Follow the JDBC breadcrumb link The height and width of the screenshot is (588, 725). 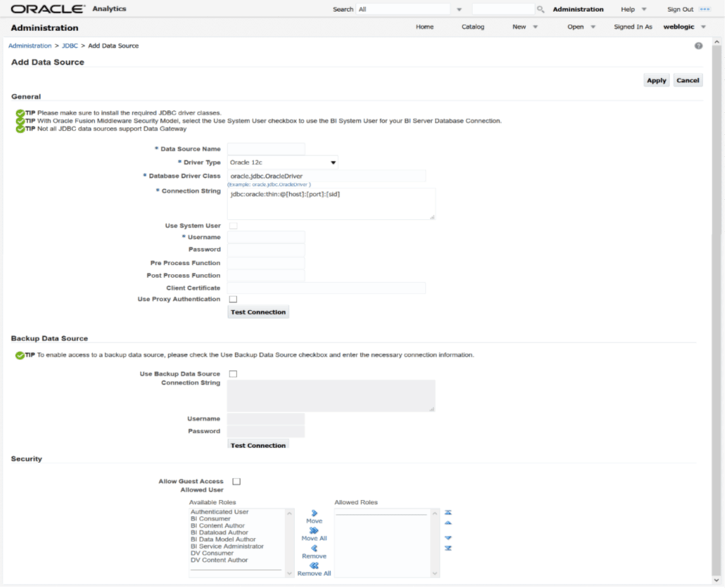pos(70,46)
